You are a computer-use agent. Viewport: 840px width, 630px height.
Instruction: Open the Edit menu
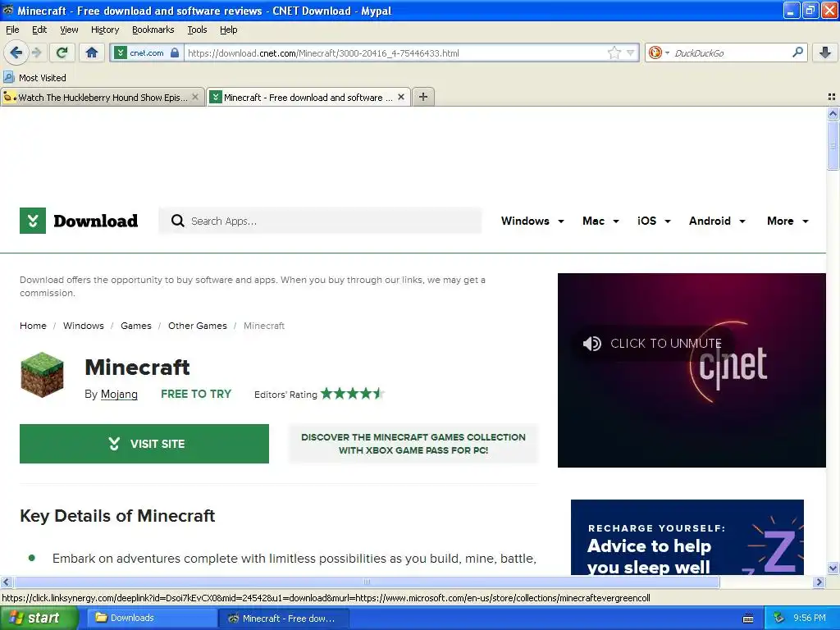pos(39,30)
